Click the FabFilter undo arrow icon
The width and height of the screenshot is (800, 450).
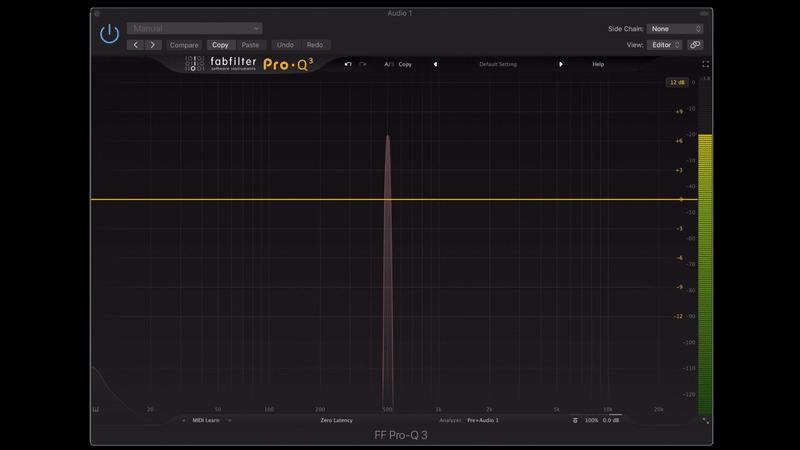coord(348,64)
